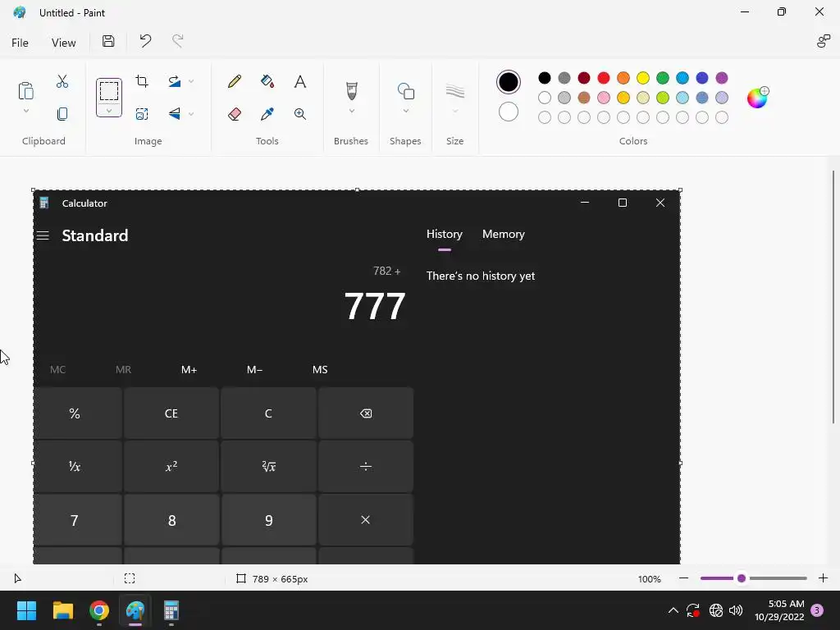The width and height of the screenshot is (840, 630).
Task: Open Edit colors rainbow wheel
Action: coord(757,98)
